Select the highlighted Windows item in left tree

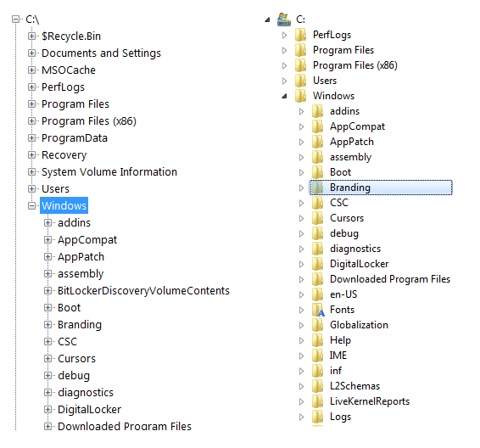click(x=64, y=205)
